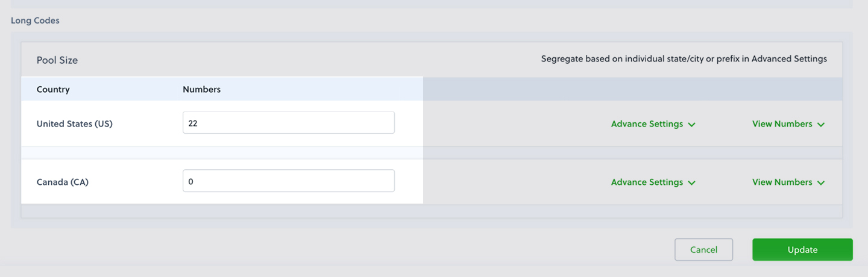Screen dimensions: 868x277
Task: Click the Long Codes section label
Action: pyautogui.click(x=35, y=20)
